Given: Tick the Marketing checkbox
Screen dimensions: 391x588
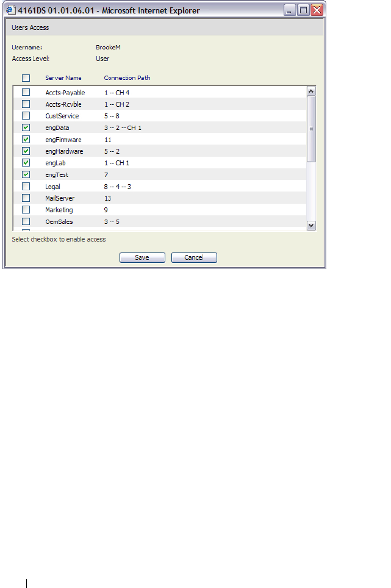Looking at the screenshot, I should point(26,209).
